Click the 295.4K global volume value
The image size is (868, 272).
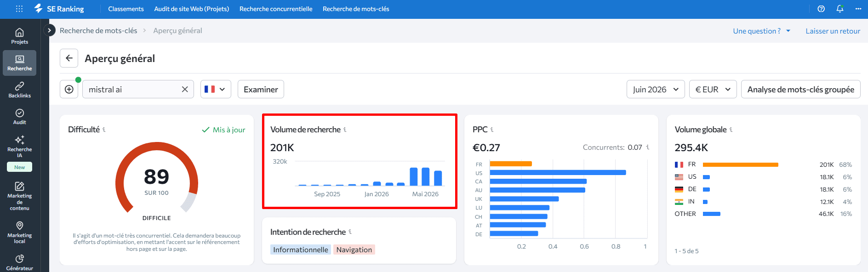pos(691,147)
